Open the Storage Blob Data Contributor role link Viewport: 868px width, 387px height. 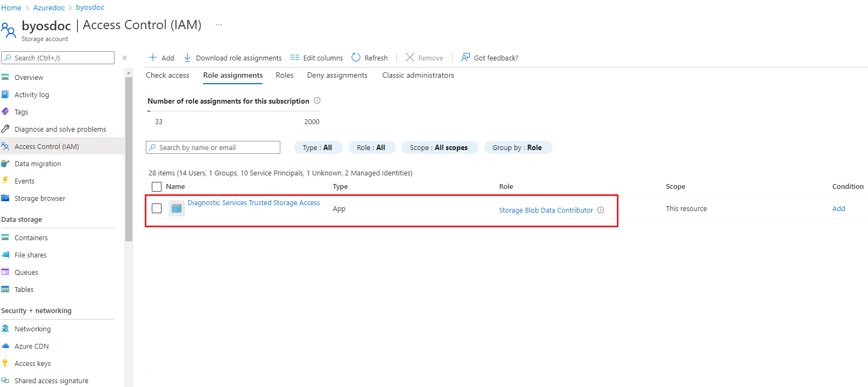click(x=546, y=211)
